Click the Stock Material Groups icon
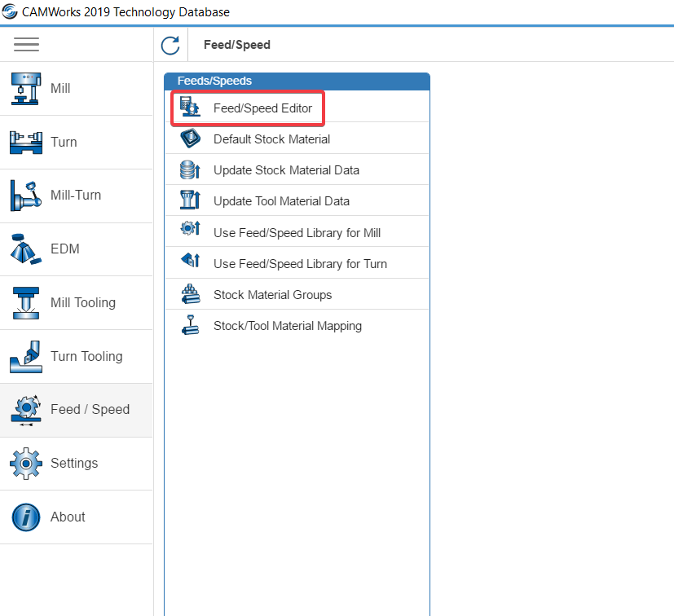Image resolution: width=674 pixels, height=616 pixels. pos(190,294)
